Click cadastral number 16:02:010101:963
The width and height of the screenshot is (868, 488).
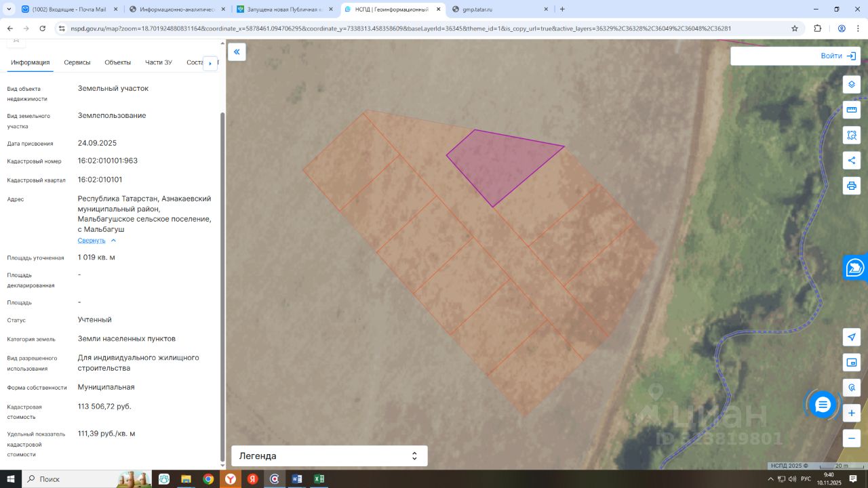click(108, 161)
